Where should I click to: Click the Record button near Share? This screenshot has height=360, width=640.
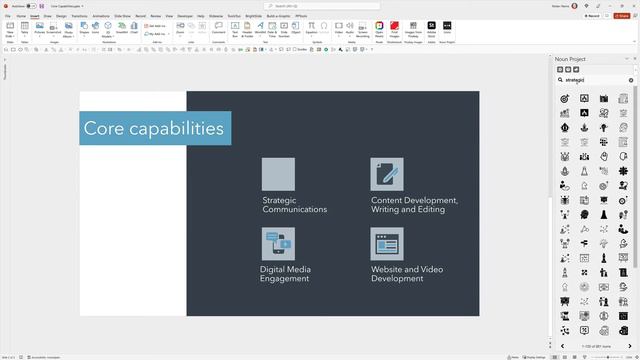[592, 16]
